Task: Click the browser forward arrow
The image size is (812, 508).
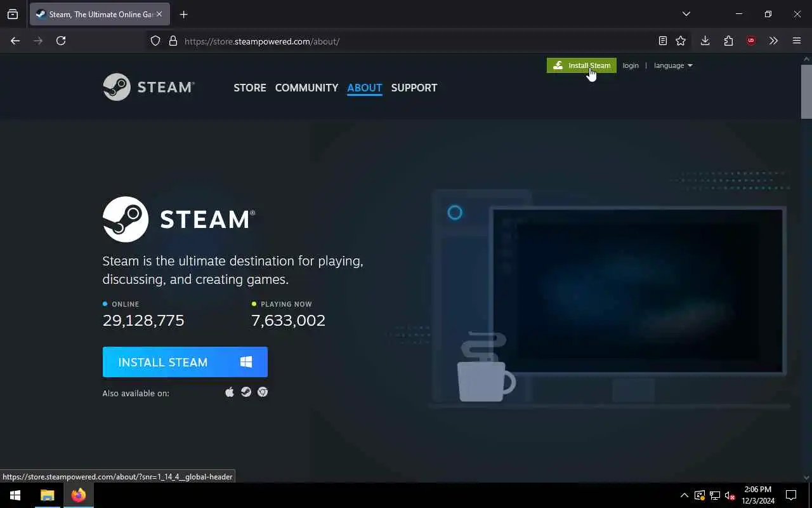Action: pos(38,41)
